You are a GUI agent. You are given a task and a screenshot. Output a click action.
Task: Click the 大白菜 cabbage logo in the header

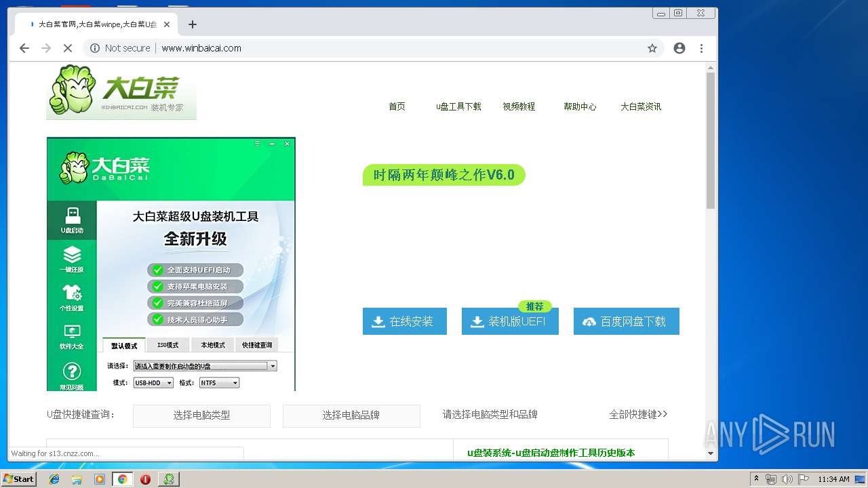tap(121, 91)
